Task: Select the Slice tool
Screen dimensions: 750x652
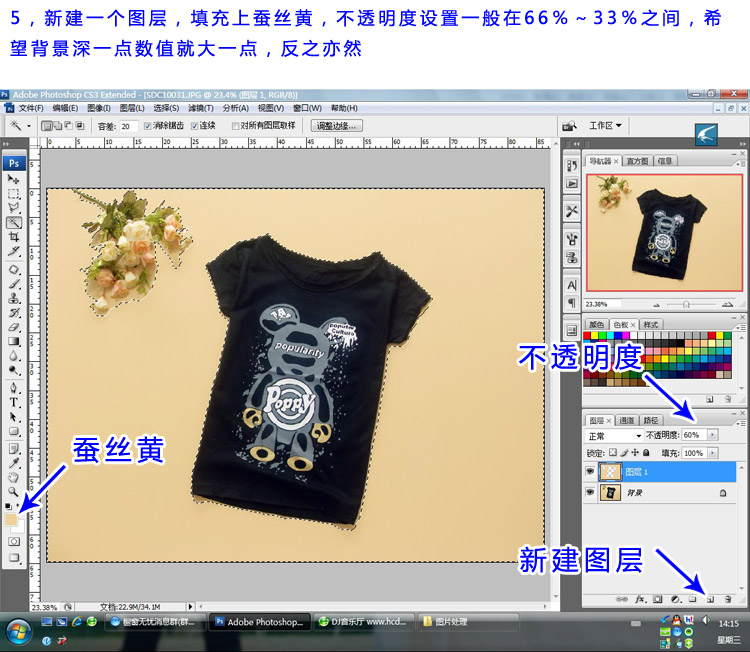Action: click(x=13, y=251)
